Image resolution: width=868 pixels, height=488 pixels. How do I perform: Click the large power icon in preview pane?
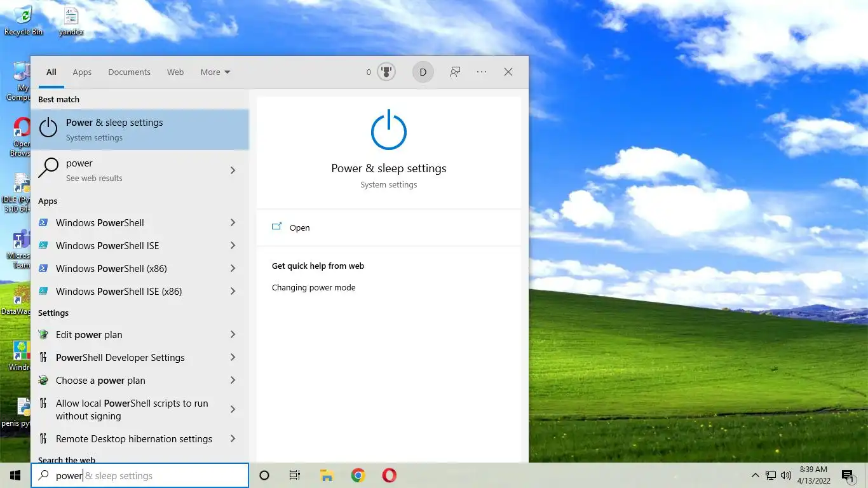(389, 131)
